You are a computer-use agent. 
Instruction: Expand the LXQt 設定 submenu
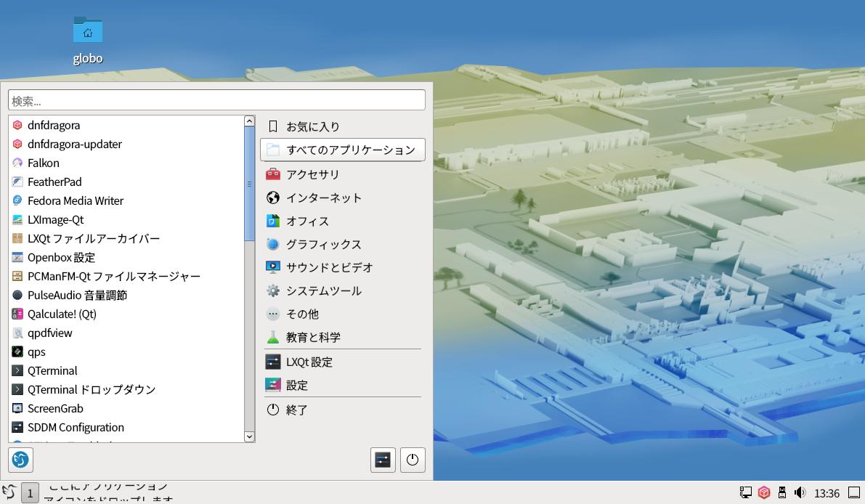(309, 362)
